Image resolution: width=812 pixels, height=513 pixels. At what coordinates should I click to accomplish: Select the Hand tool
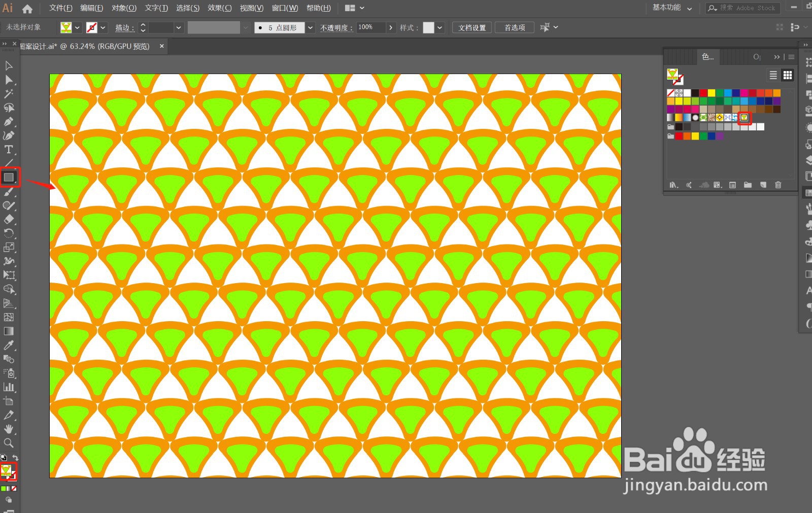pyautogui.click(x=9, y=429)
